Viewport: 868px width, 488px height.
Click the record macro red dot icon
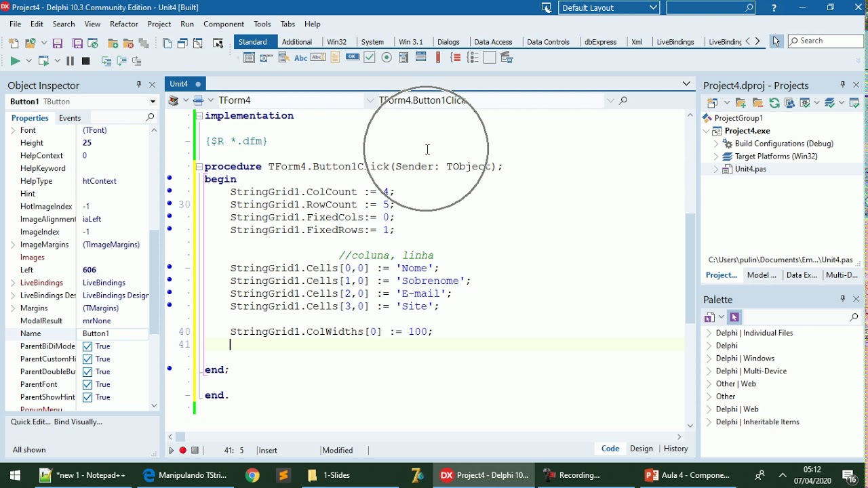pos(182,450)
